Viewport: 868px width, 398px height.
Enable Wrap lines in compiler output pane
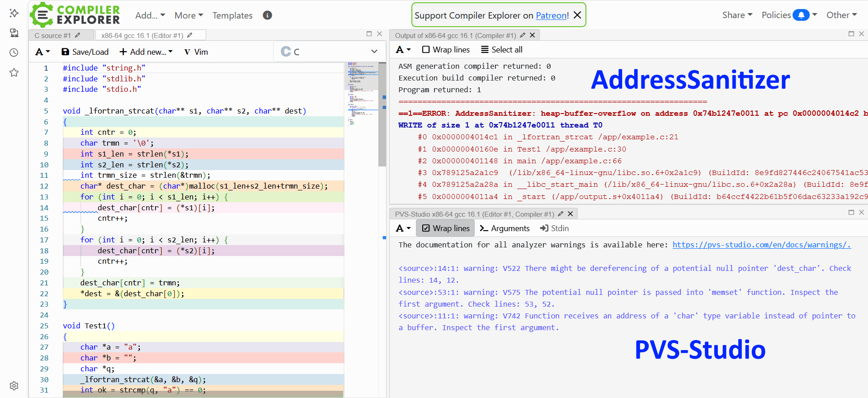pos(446,50)
